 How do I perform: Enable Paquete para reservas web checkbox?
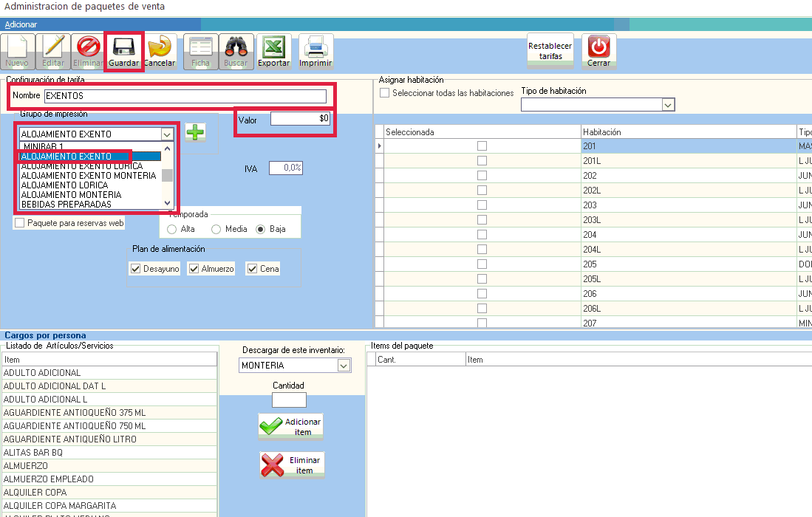(x=20, y=223)
